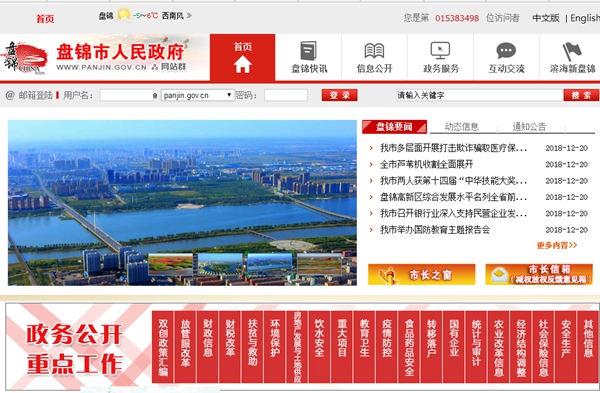Viewport: 600px width, 393px height.
Task: Open 放管服改革 red column
Action: pos(185,347)
